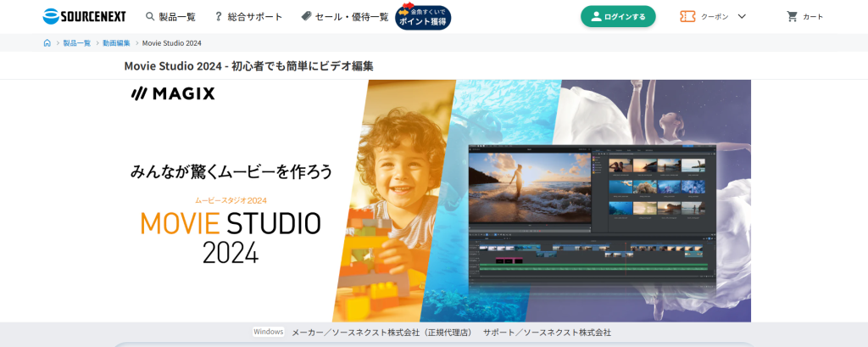Open the カート link

813,17
